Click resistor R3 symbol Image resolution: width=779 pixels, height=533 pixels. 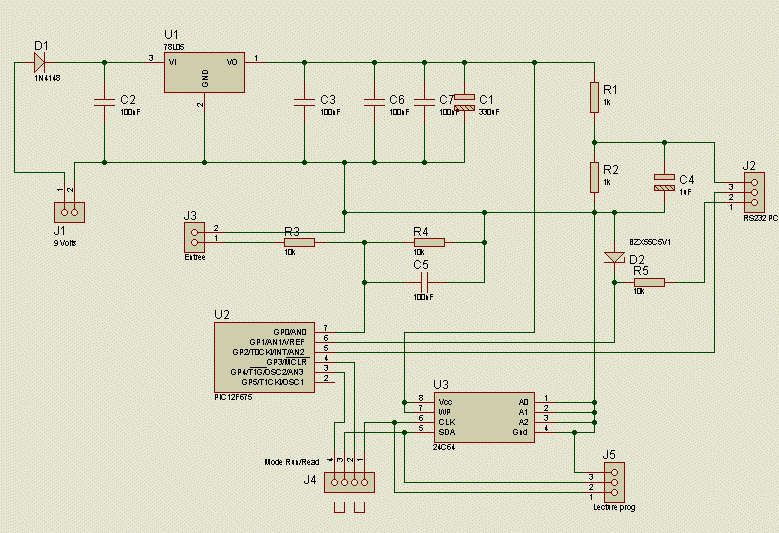[x=300, y=242]
